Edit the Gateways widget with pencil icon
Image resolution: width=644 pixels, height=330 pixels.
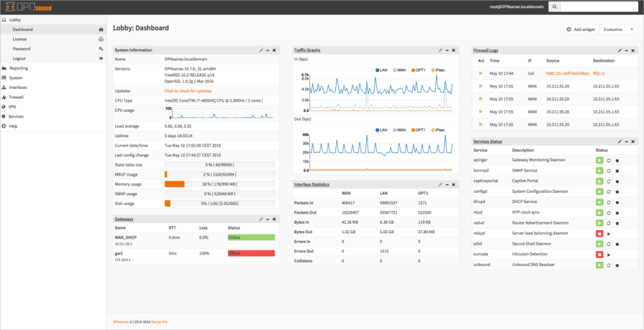click(x=261, y=219)
